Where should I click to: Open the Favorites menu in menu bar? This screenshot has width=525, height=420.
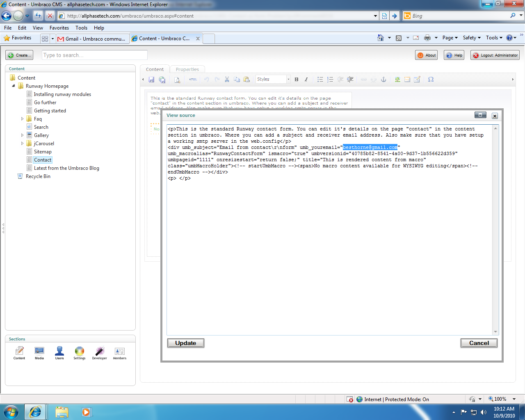pos(59,28)
